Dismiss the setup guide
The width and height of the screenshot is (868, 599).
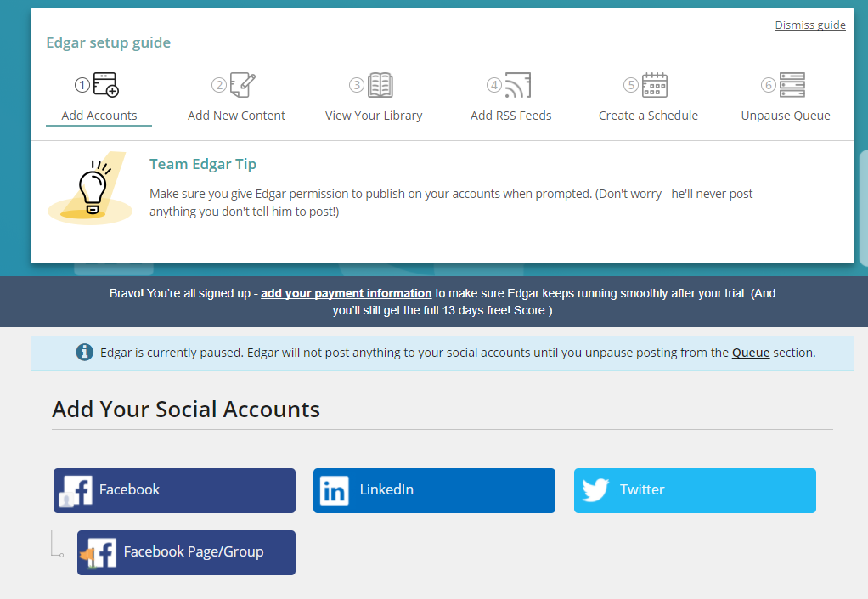[x=810, y=25]
